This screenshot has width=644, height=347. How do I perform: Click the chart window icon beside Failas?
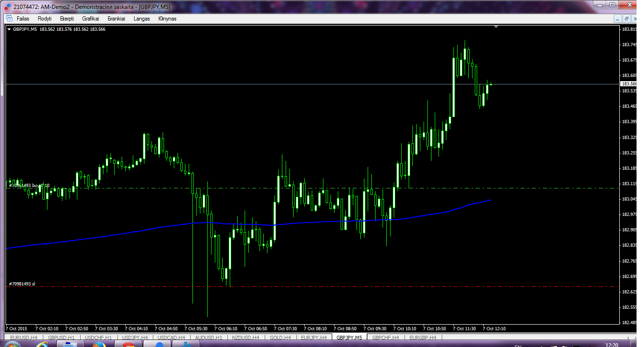pos(9,19)
